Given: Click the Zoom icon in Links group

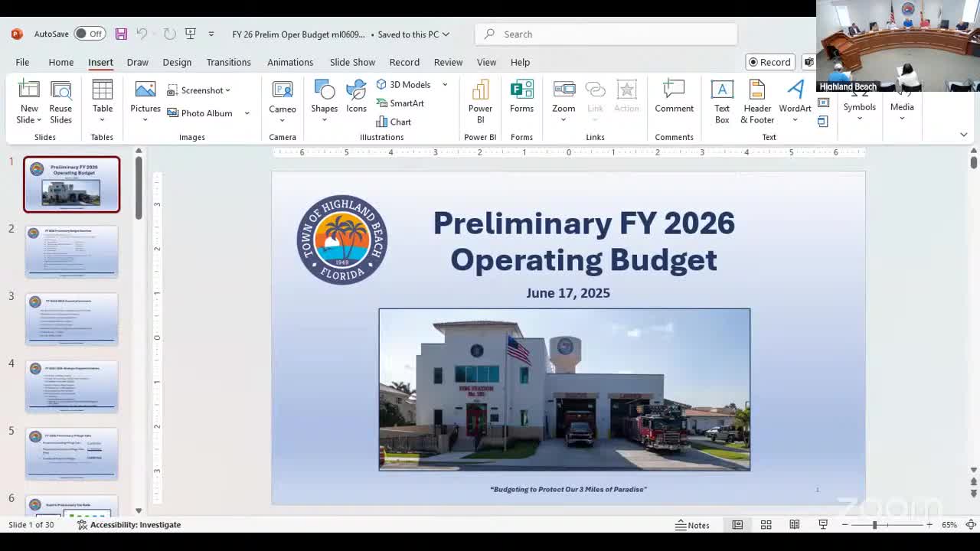Looking at the screenshot, I should click(x=563, y=90).
